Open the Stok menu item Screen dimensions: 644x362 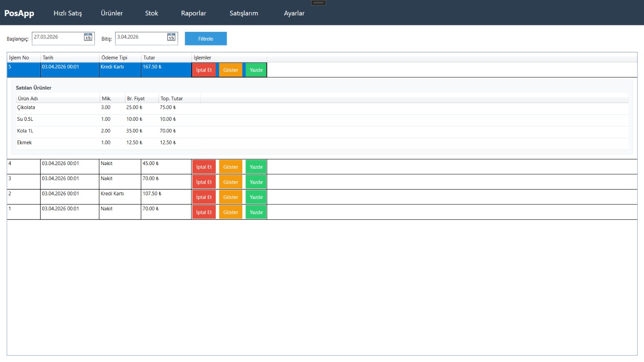coord(151,13)
